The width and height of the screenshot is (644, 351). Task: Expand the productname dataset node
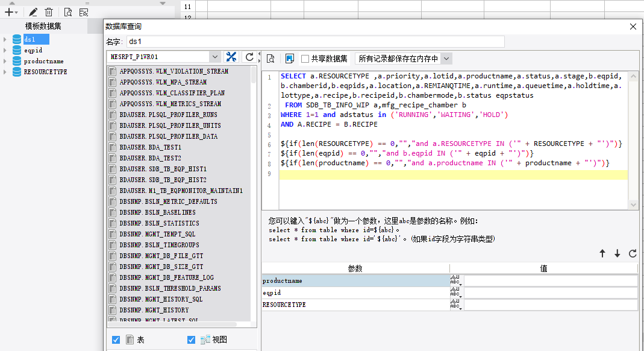point(5,62)
